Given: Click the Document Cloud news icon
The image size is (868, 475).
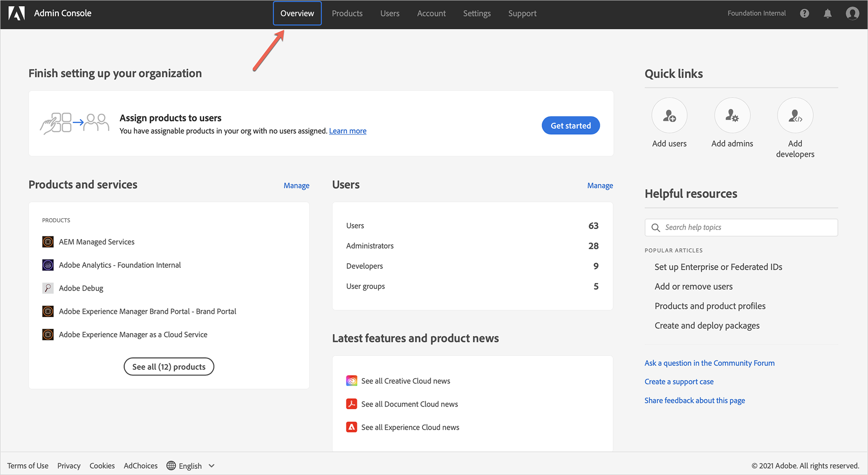Looking at the screenshot, I should point(351,404).
